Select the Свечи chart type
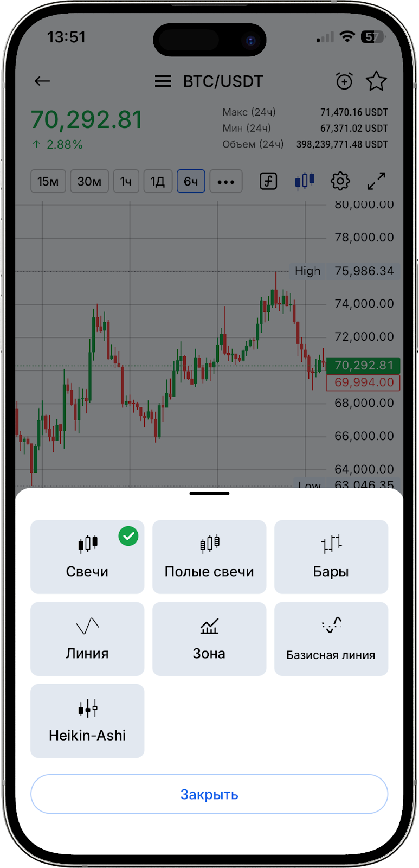This screenshot has width=419, height=868. tap(87, 557)
